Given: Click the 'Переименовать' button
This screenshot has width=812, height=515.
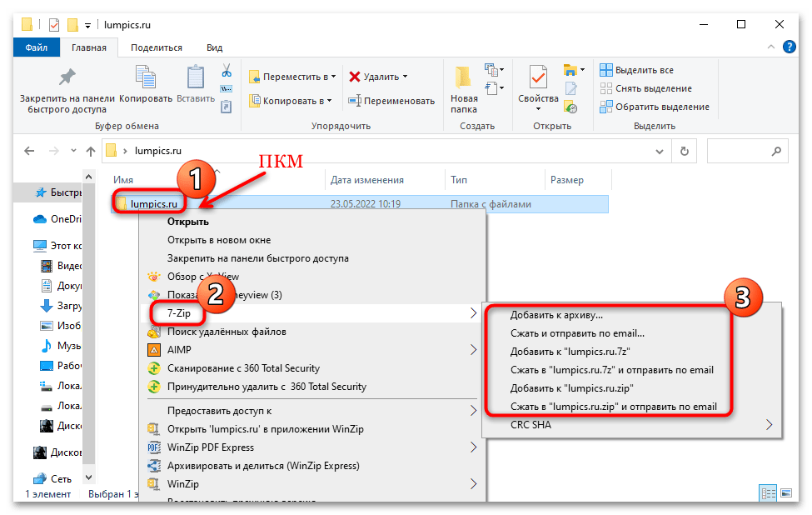Looking at the screenshot, I should point(391,101).
